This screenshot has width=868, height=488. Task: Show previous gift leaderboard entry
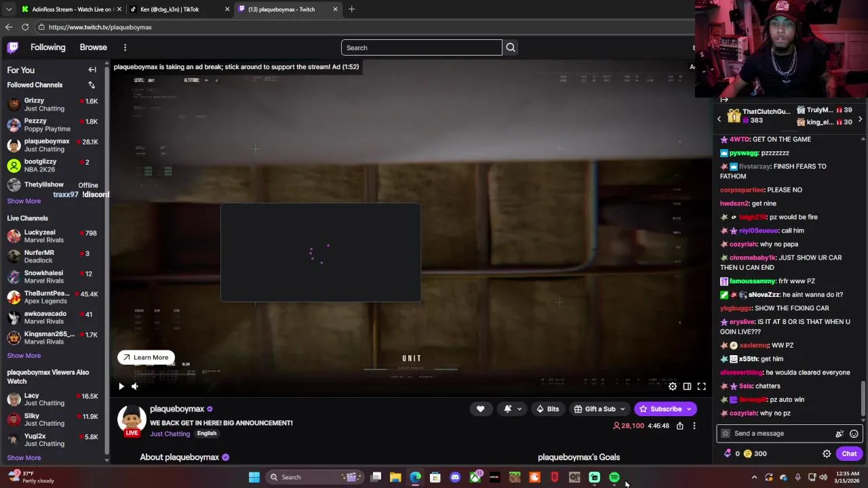(719, 119)
